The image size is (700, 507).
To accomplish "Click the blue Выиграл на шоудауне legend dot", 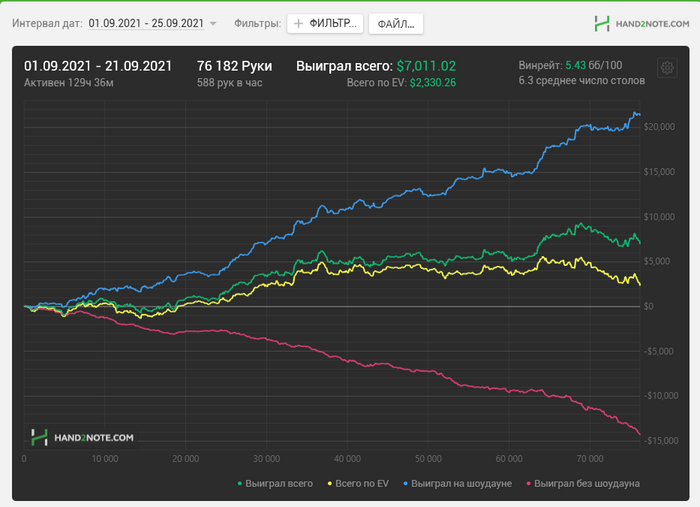I will pyautogui.click(x=406, y=483).
